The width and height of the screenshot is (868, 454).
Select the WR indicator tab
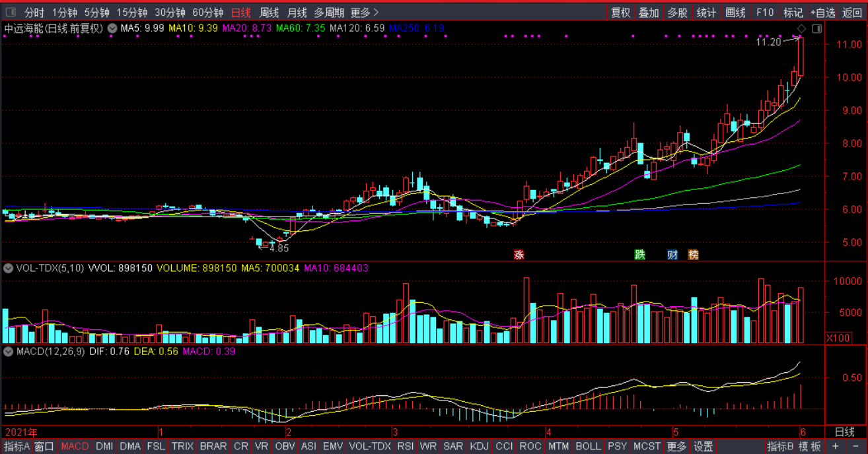(428, 447)
